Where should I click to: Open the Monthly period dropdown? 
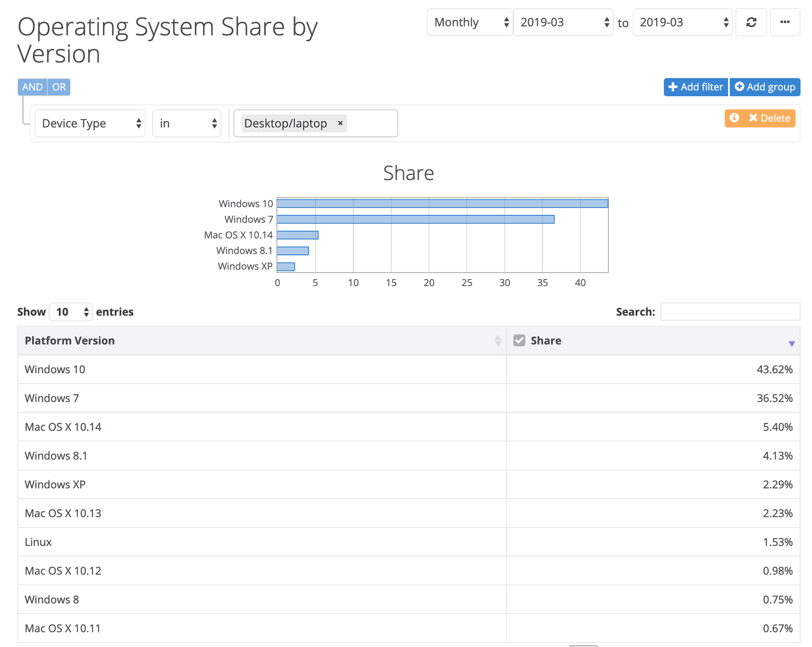click(469, 22)
